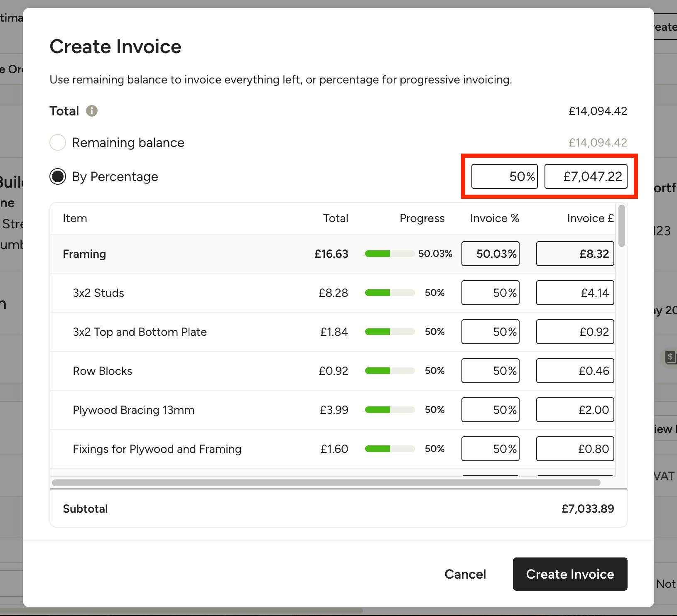Click the Subtotal value £7,033.89
This screenshot has width=677, height=616.
click(x=588, y=508)
